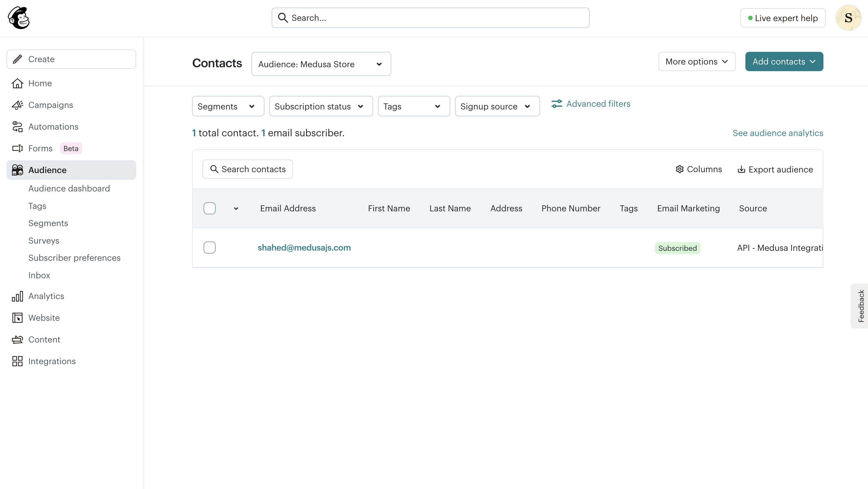
Task: Click the Forms Beta sidebar icon
Action: click(18, 148)
